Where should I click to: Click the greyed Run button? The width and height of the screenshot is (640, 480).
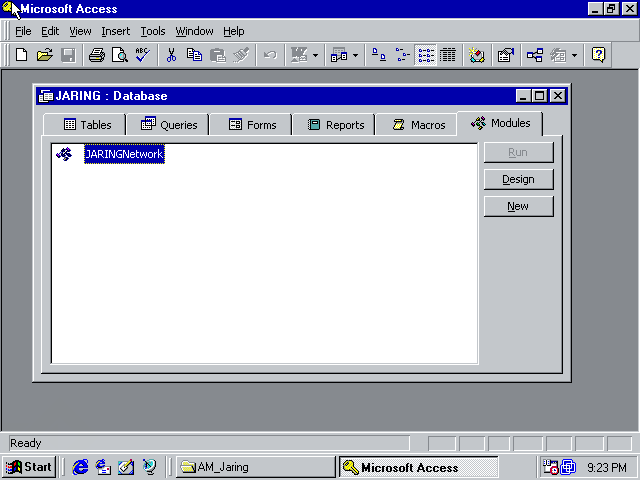click(x=518, y=152)
